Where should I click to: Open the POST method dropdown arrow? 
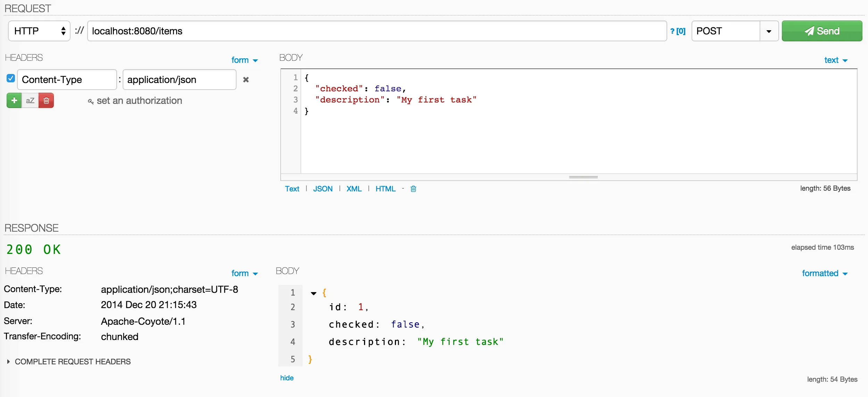point(769,31)
